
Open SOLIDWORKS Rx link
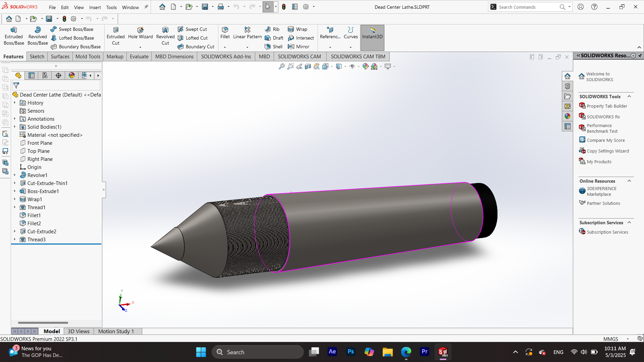click(603, 117)
